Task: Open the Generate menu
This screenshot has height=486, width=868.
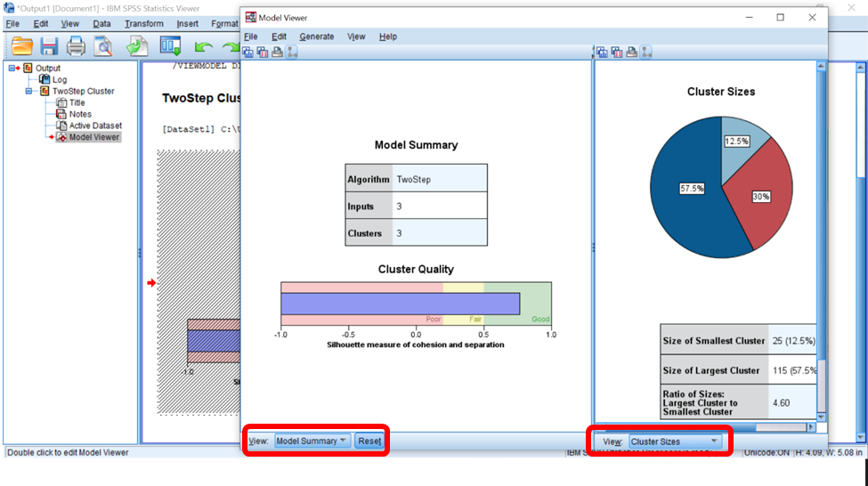Action: [x=317, y=36]
